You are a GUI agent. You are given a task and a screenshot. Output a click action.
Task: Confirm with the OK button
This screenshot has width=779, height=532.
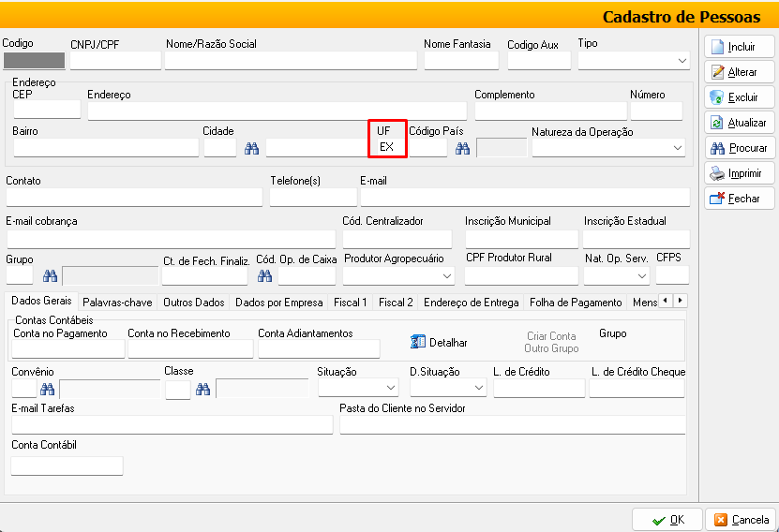[667, 520]
